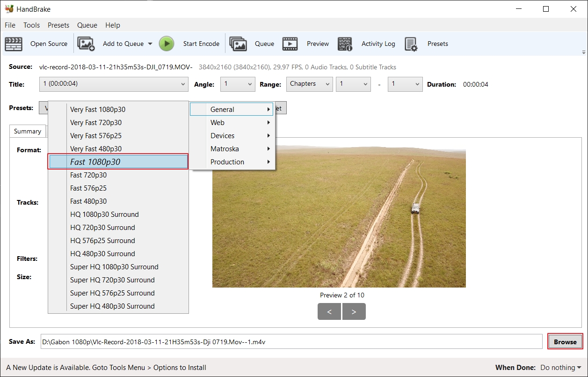The width and height of the screenshot is (588, 377).
Task: Click the HandBrake app logo icon
Action: [x=9, y=9]
